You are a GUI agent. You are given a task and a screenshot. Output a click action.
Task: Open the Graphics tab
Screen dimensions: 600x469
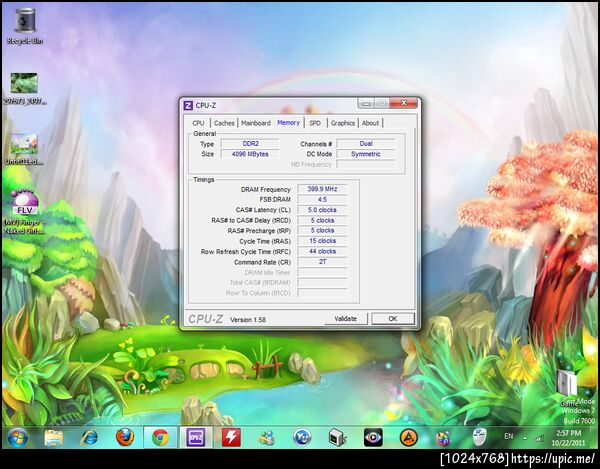click(x=342, y=123)
